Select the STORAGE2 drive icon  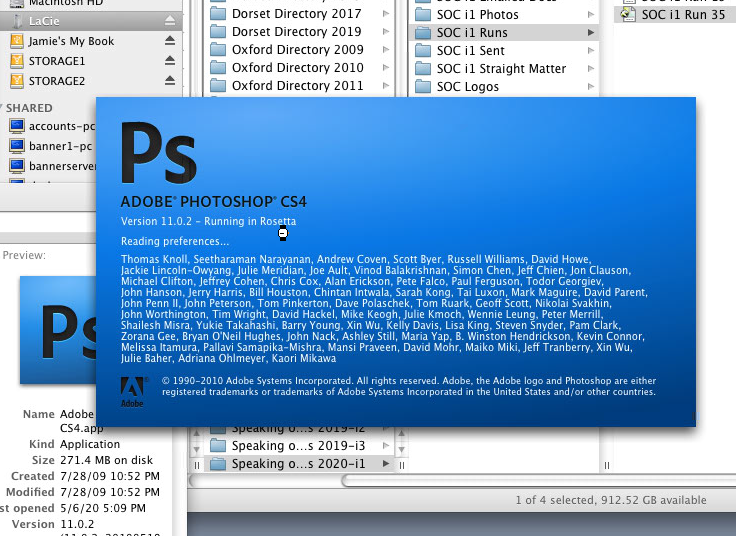[17, 81]
